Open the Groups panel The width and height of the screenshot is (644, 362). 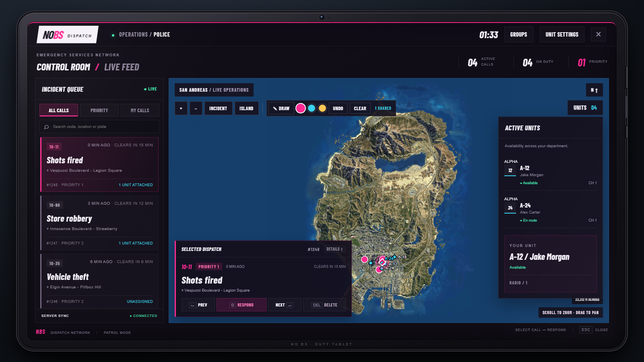point(518,34)
